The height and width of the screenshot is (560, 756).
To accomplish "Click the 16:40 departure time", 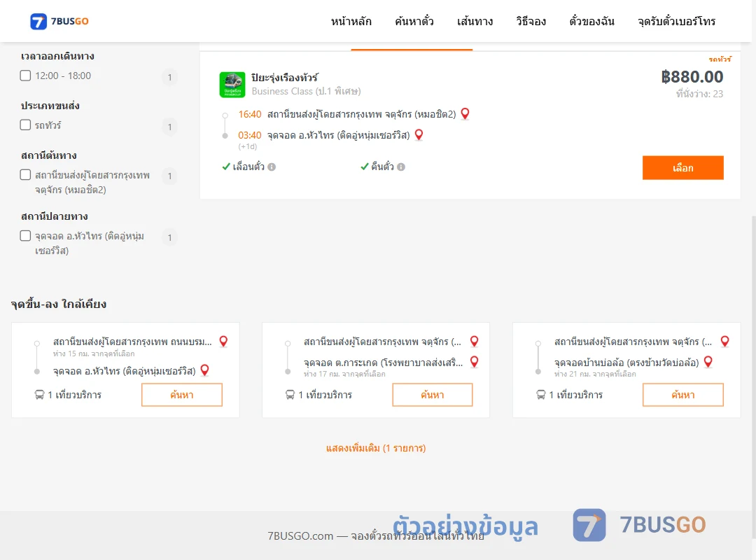I will pyautogui.click(x=250, y=114).
